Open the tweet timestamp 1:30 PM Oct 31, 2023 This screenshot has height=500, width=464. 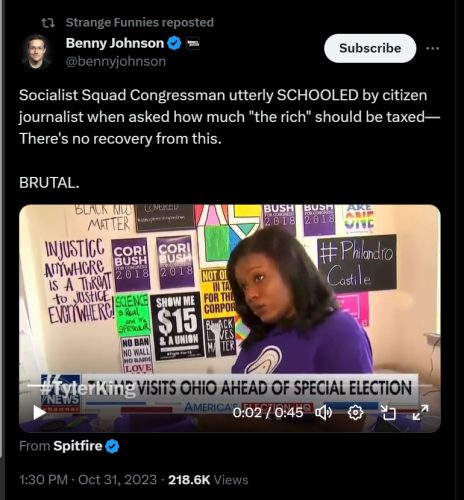pos(88,480)
